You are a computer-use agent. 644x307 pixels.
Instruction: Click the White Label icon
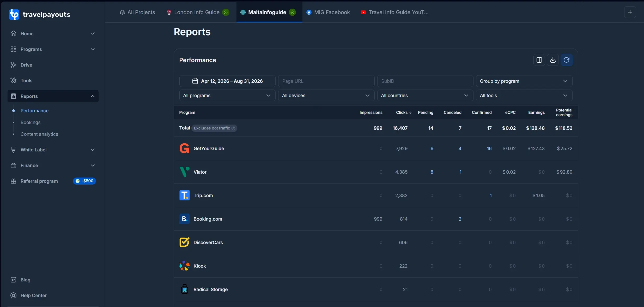13,150
